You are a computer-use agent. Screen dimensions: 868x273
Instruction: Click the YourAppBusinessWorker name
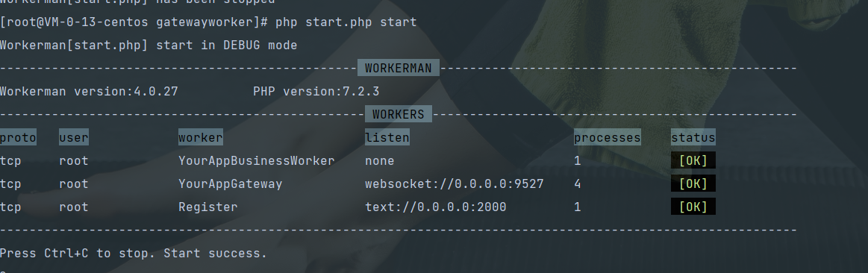tap(256, 160)
